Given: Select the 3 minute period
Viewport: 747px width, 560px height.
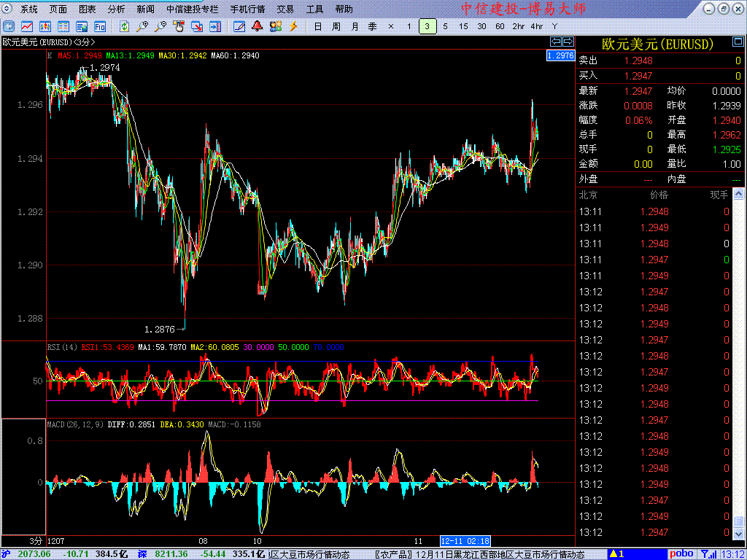Looking at the screenshot, I should 427,26.
